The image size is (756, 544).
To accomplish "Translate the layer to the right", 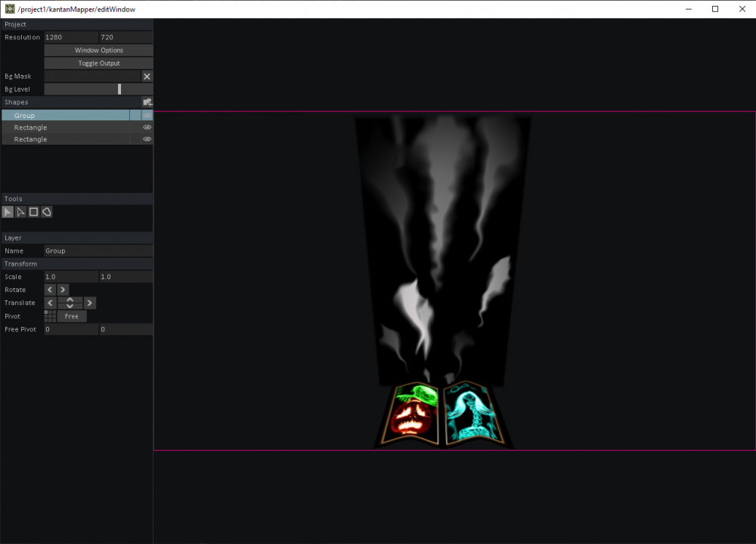I will [89, 303].
